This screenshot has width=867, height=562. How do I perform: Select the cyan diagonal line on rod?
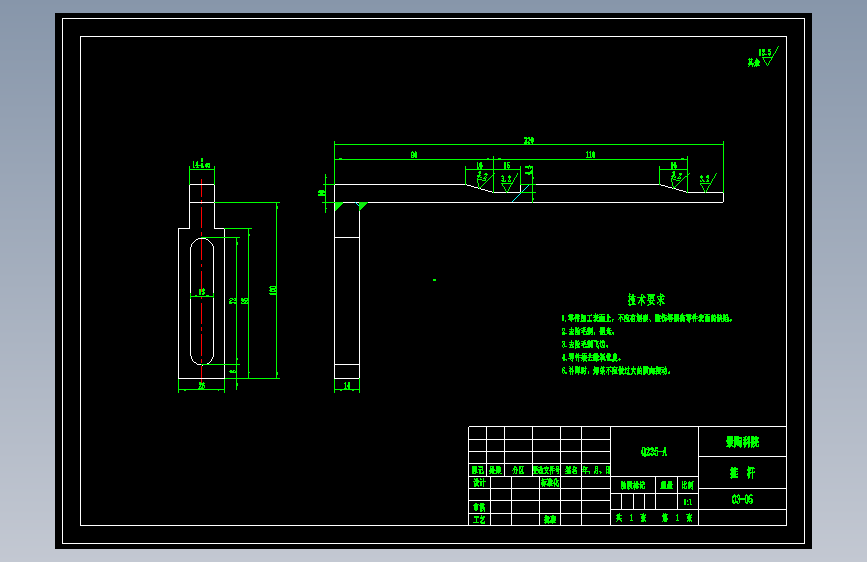(x=521, y=193)
